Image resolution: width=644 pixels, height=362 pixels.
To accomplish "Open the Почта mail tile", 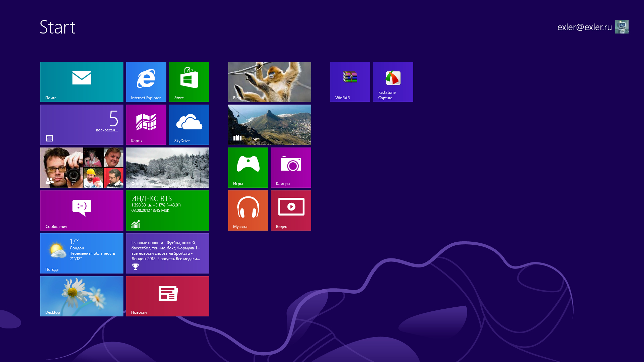I will [82, 81].
